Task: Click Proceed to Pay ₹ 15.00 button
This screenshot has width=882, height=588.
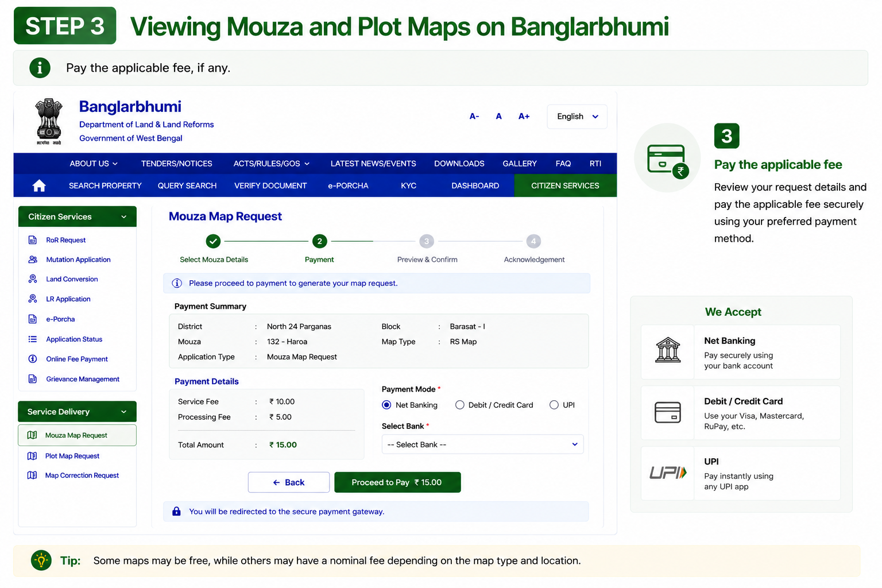Action: pyautogui.click(x=397, y=482)
